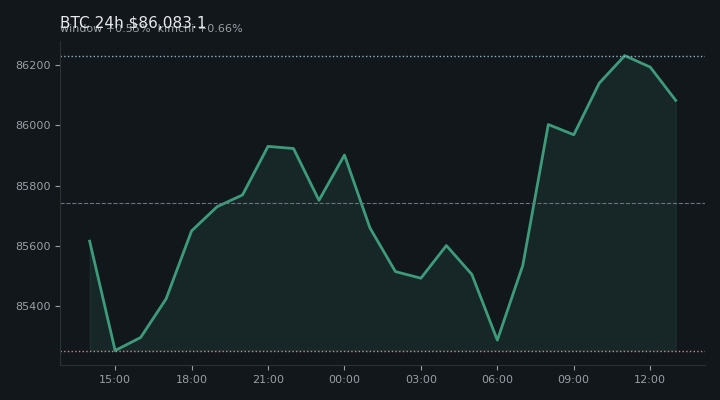This screenshot has width=720, height=400.
Task: Click the last data point of the price line
Action: (676, 101)
